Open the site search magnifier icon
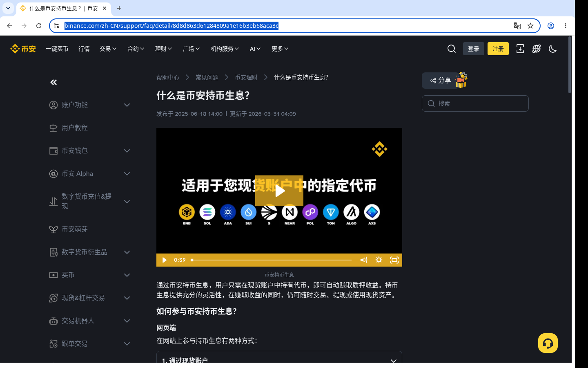This screenshot has width=588, height=368. pos(452,49)
